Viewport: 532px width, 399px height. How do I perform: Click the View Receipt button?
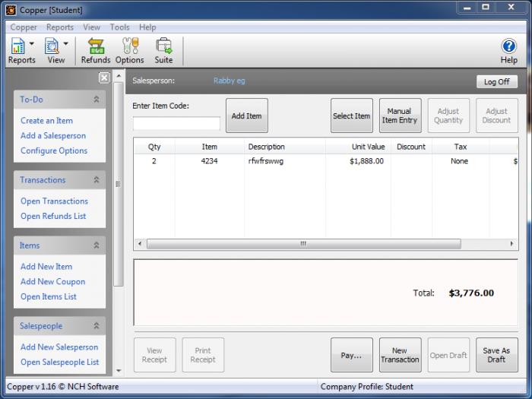tap(155, 355)
